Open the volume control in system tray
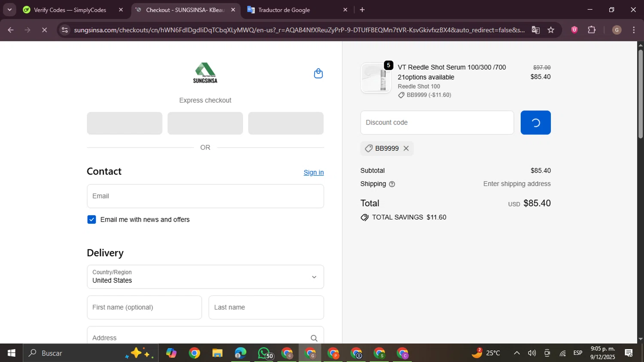Screen dimensions: 644x362 532,353
